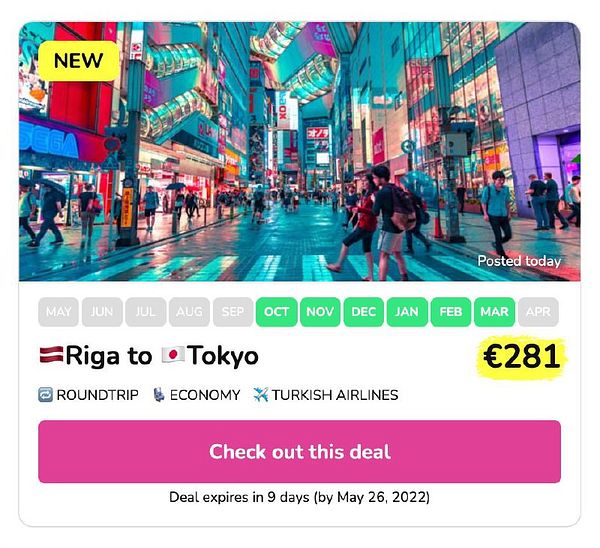Image resolution: width=600 pixels, height=548 pixels.
Task: Click the deal expiry date text
Action: coord(300,497)
